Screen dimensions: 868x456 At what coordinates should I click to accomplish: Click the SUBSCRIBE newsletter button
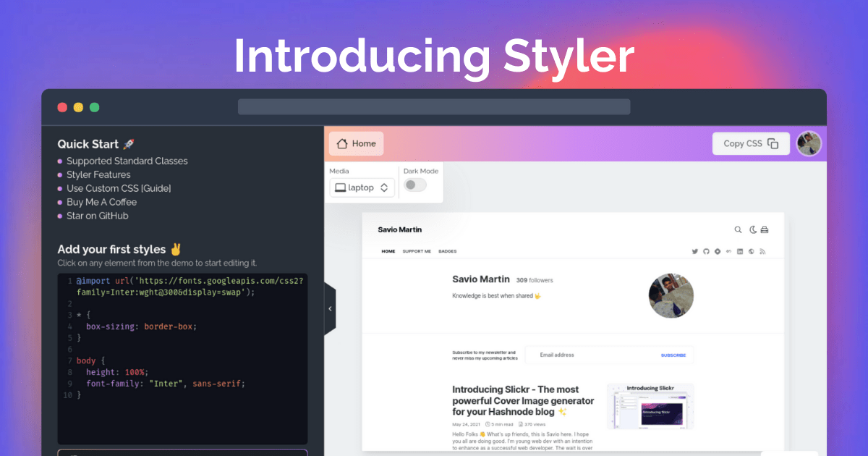(673, 355)
